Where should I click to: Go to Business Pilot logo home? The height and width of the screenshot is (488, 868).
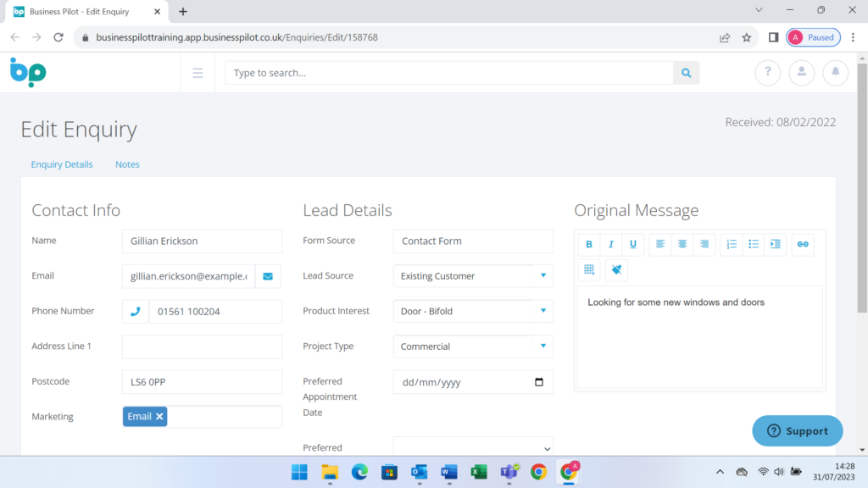28,73
